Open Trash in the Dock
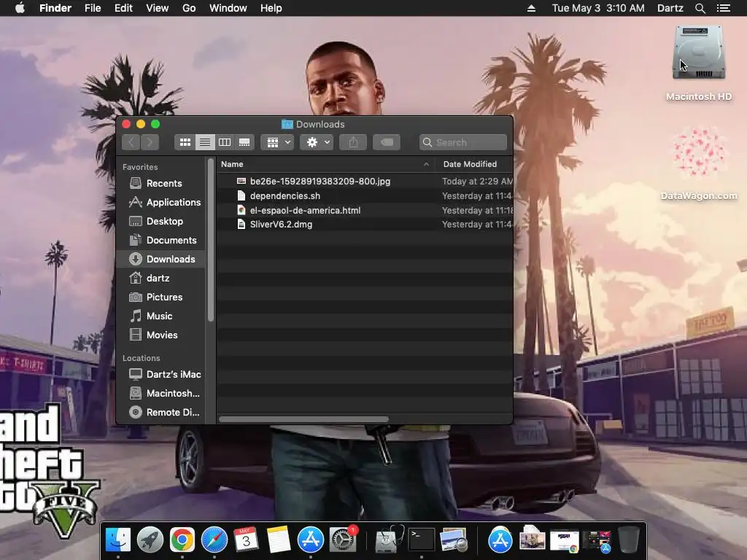The image size is (747, 560). pyautogui.click(x=628, y=540)
